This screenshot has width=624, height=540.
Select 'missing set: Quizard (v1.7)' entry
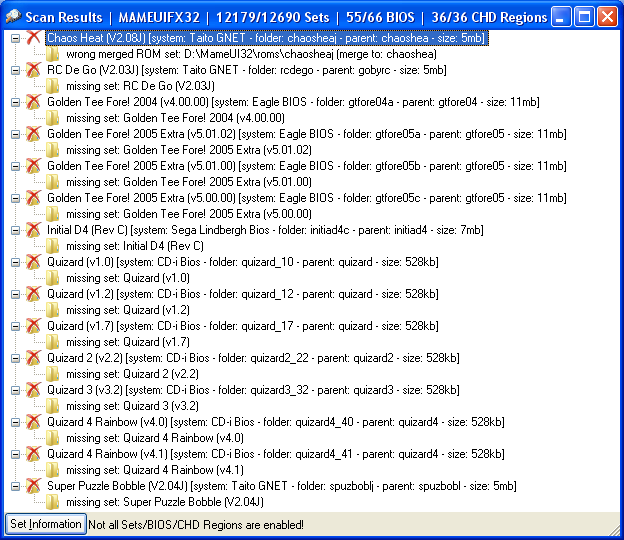point(128,342)
